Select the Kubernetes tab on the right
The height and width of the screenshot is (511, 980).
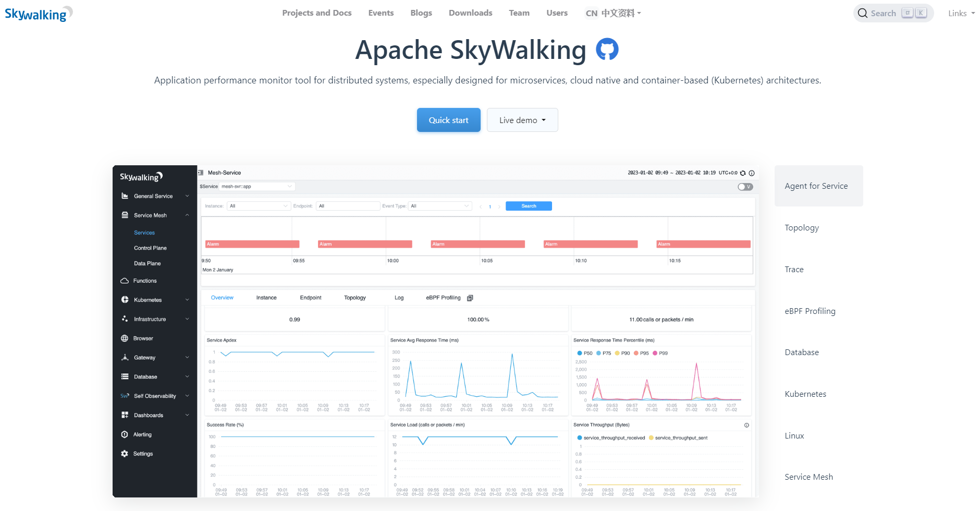(819, 394)
